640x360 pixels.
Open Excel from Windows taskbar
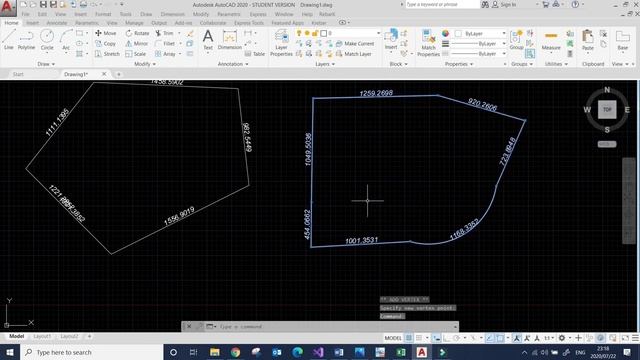pyautogui.click(x=401, y=352)
